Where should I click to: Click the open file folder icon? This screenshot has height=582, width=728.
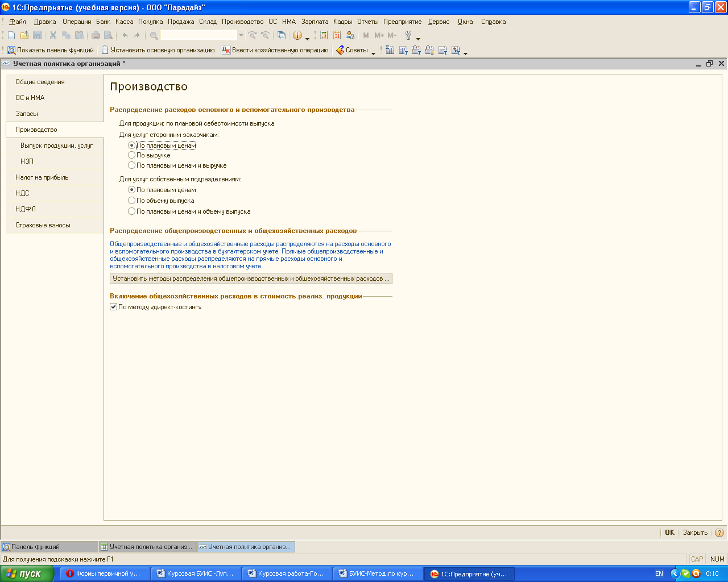click(x=24, y=35)
